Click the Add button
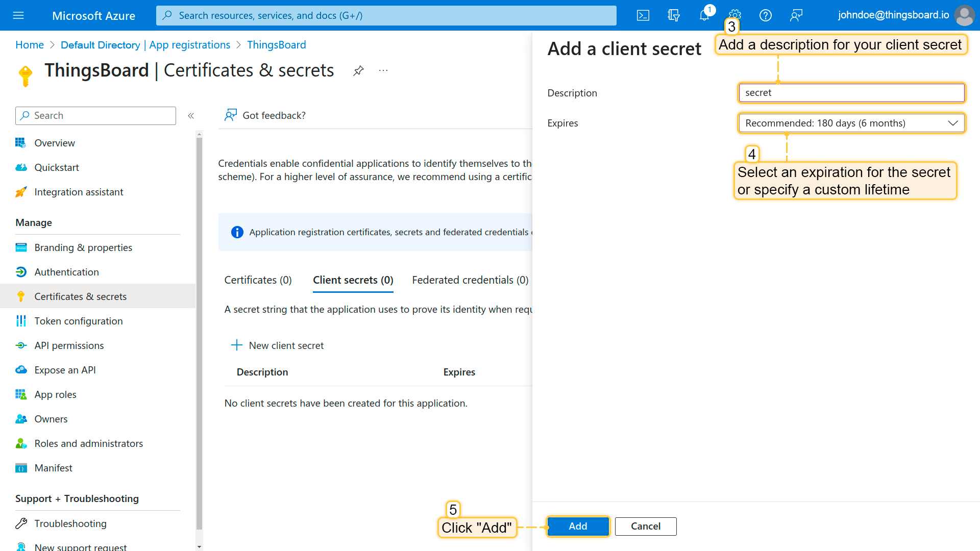This screenshot has width=980, height=551. (578, 526)
